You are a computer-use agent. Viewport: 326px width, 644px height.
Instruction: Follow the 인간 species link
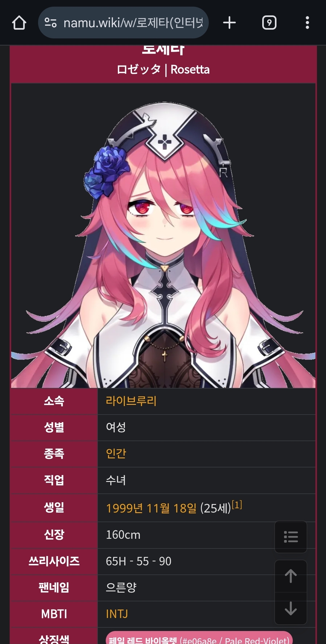(x=116, y=454)
